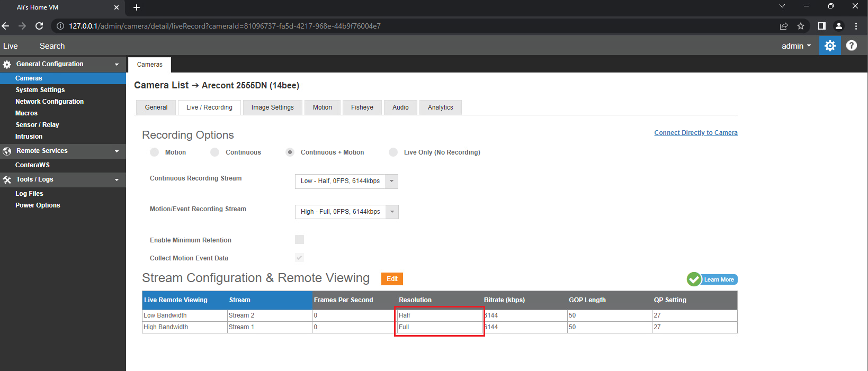Select the Motion recording radio button
Viewport: 868px width, 371px height.
[x=155, y=152]
